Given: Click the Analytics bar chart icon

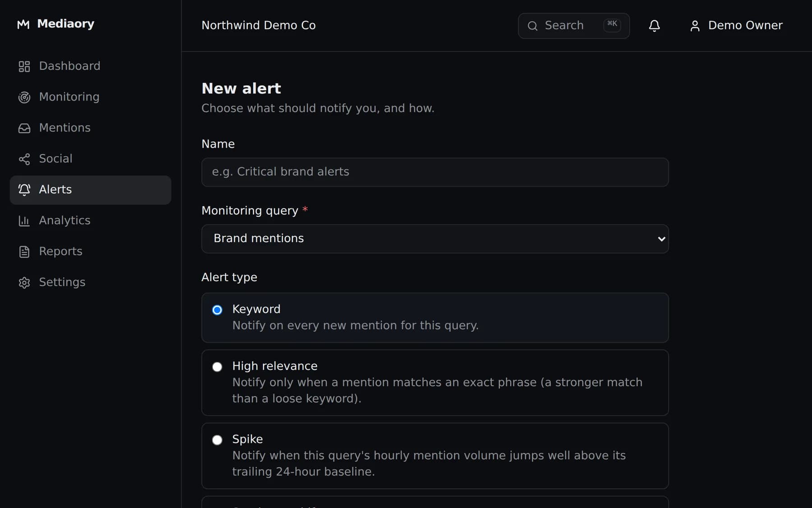Looking at the screenshot, I should [24, 221].
